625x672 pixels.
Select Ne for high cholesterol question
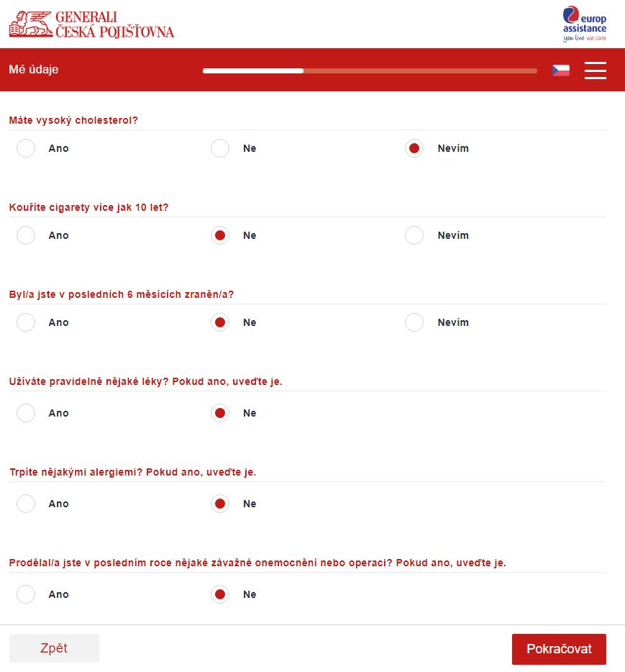click(x=220, y=148)
